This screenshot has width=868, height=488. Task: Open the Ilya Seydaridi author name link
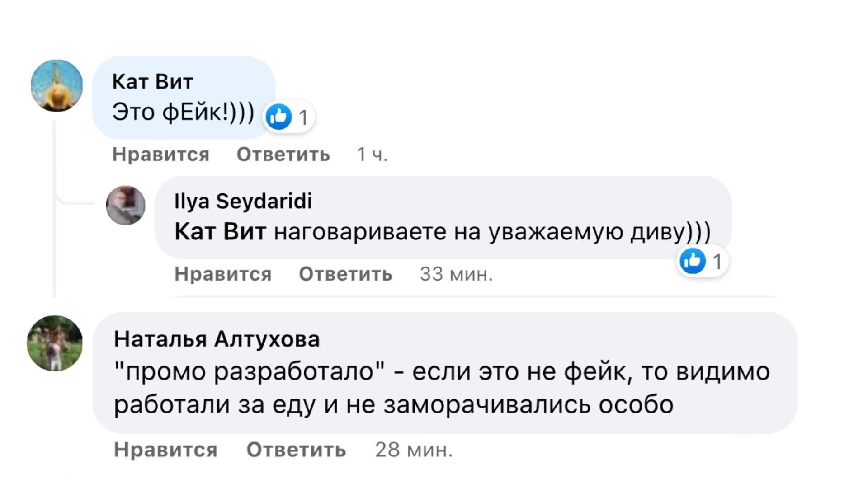coord(243,201)
